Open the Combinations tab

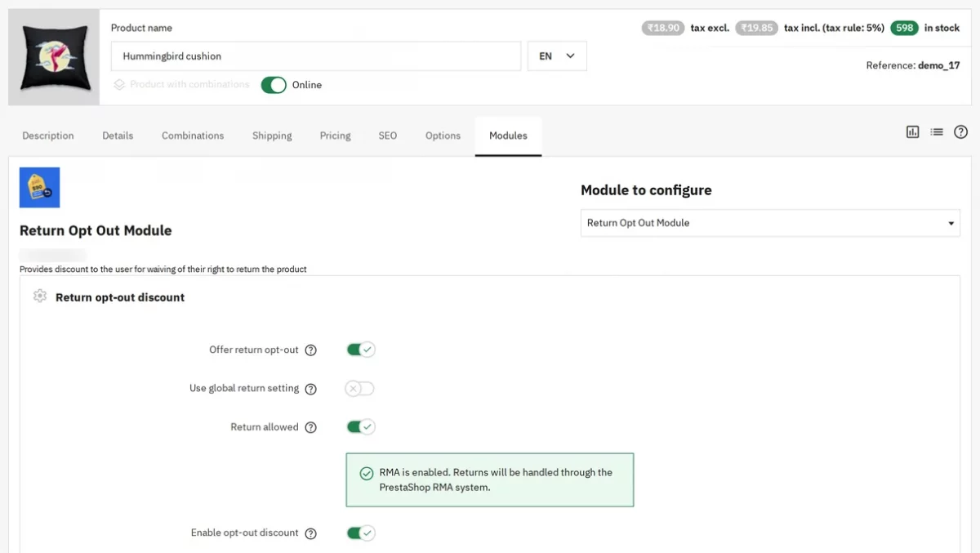(x=193, y=136)
